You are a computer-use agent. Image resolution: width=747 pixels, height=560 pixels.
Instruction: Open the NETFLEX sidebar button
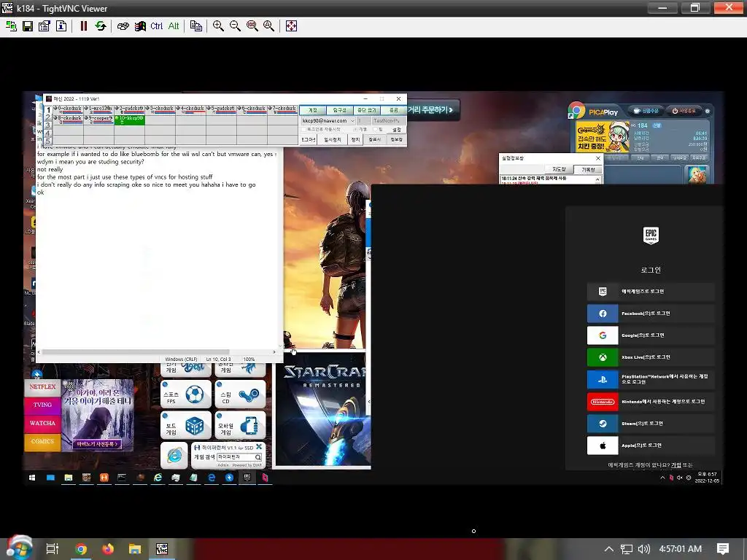tap(42, 387)
